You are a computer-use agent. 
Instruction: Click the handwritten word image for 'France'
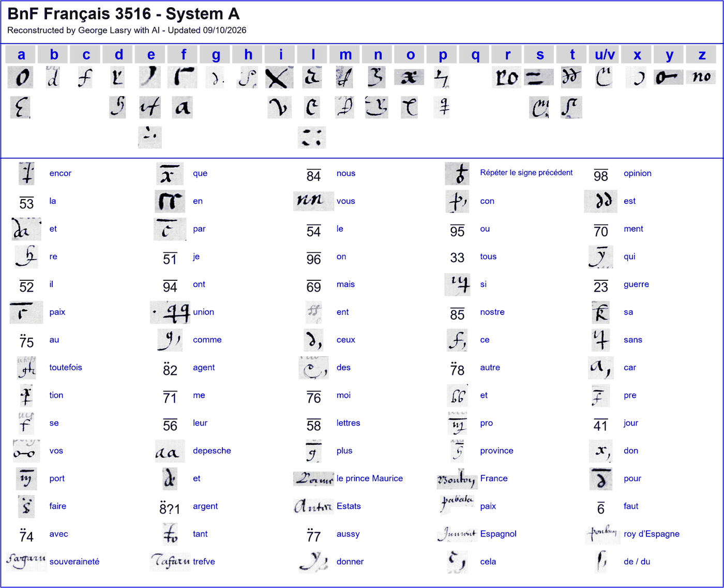click(457, 479)
